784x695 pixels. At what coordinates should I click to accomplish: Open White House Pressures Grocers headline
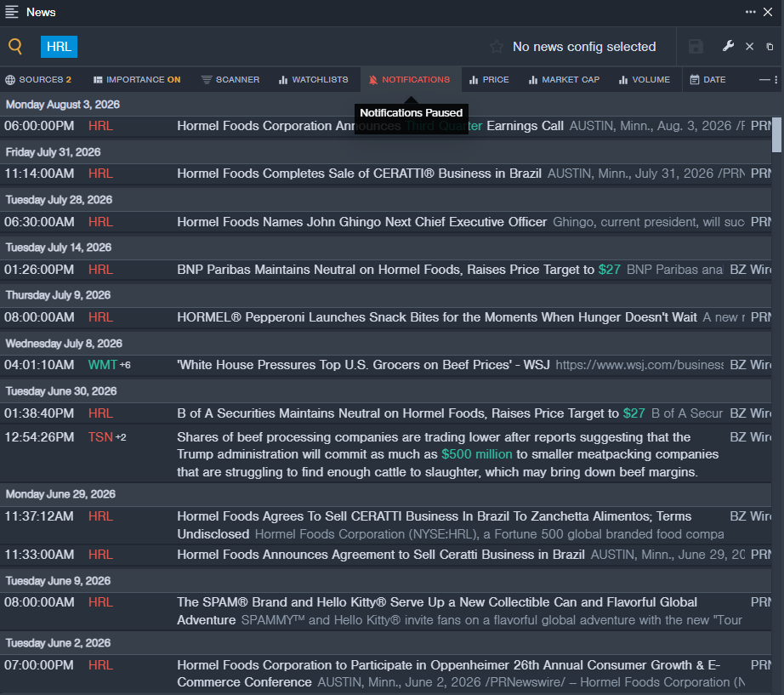point(363,365)
